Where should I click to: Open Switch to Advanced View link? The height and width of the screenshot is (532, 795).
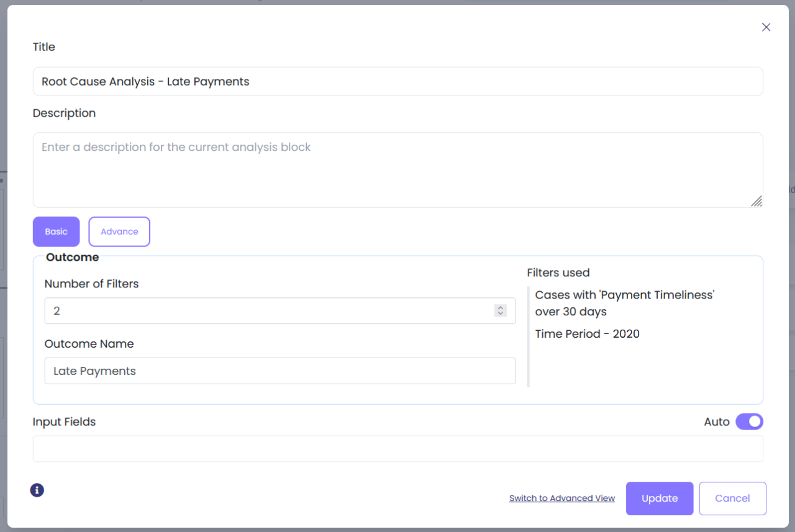(x=562, y=498)
